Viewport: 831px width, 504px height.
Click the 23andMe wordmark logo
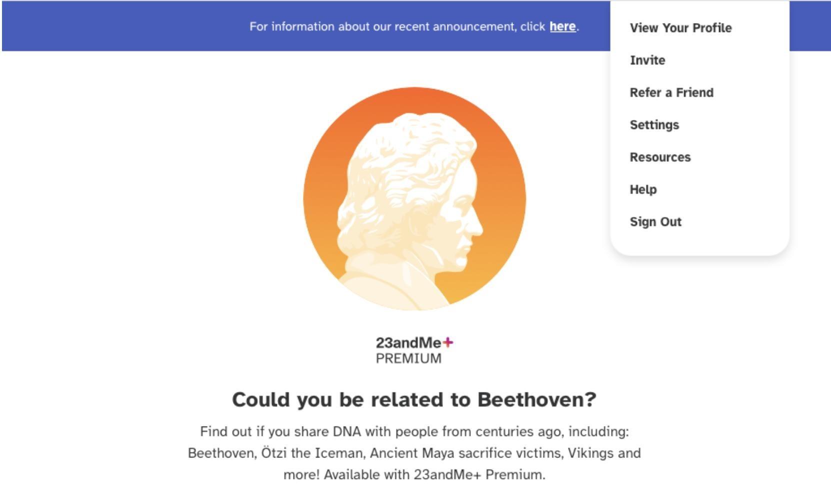408,343
